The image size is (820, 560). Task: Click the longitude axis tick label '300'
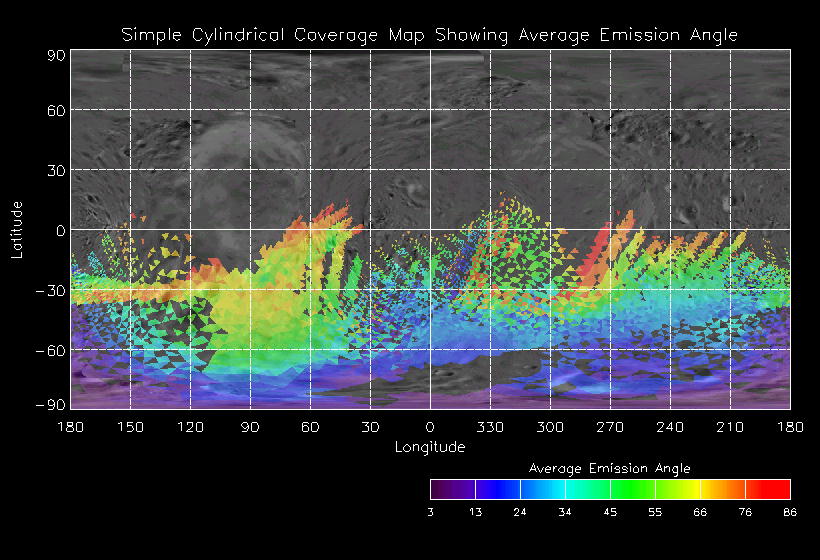point(550,427)
